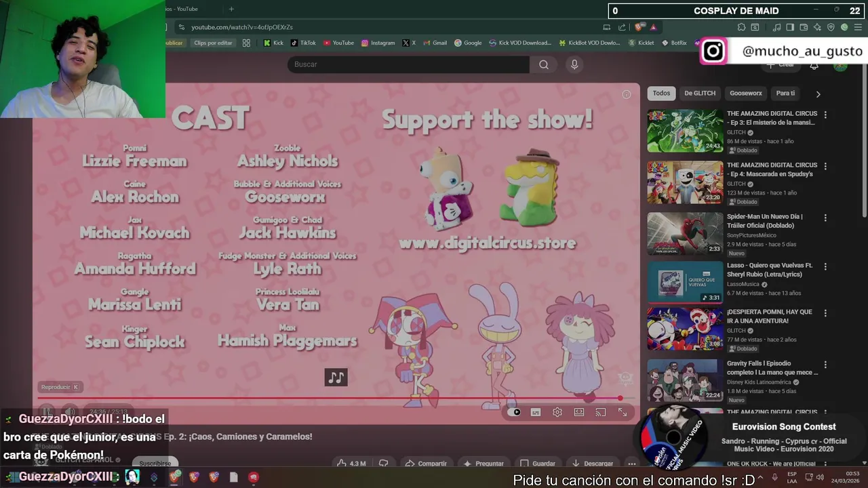Viewport: 868px width, 488px height.
Task: Open the TikTok bookmark
Action: [x=303, y=43]
